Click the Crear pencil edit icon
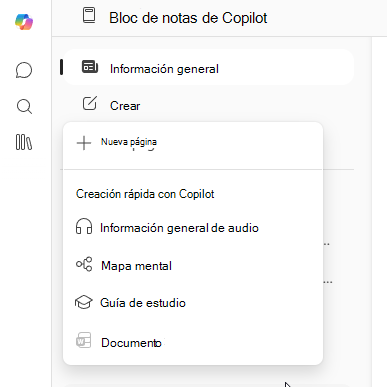This screenshot has width=387, height=387. click(90, 104)
